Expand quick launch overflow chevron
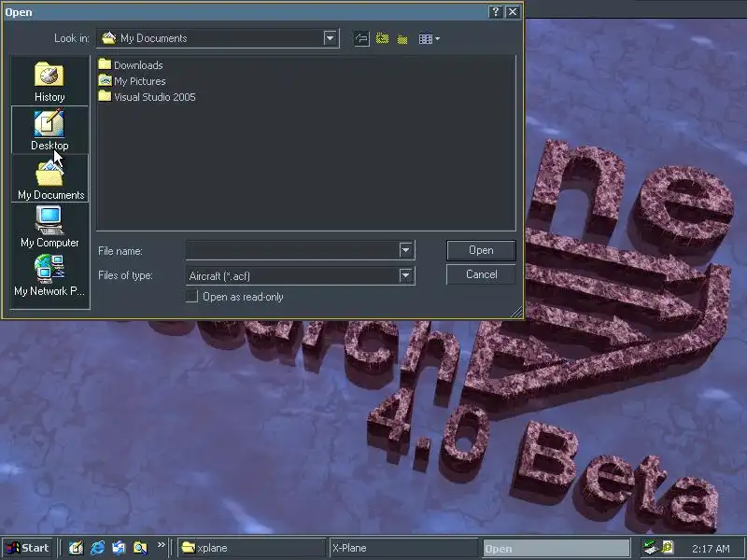Screen dimensions: 747x560 (x=161, y=544)
